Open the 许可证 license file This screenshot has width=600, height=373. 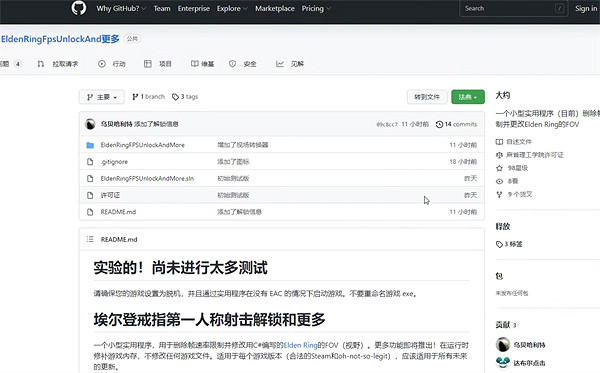point(110,195)
